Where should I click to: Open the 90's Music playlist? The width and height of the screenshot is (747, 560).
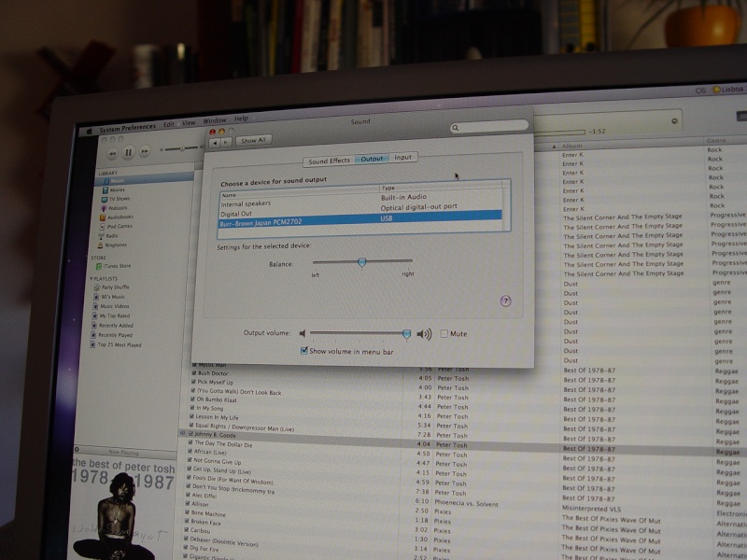pos(113,297)
